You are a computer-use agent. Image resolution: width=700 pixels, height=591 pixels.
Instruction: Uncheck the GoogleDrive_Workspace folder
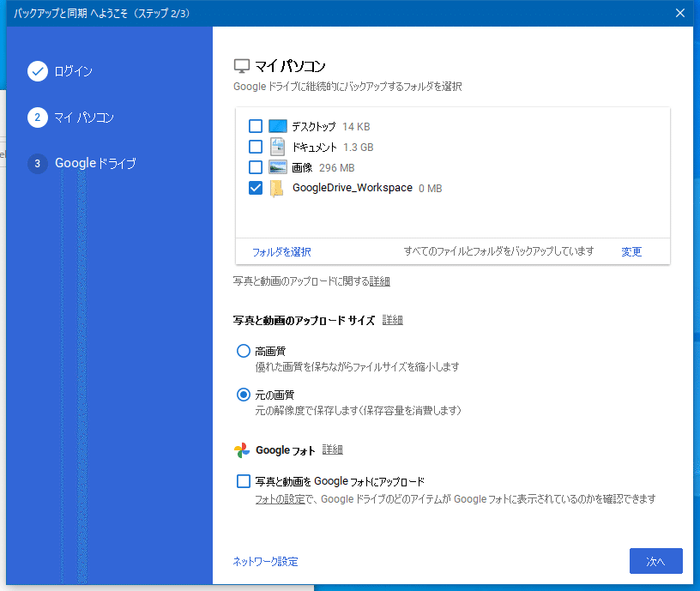(255, 188)
